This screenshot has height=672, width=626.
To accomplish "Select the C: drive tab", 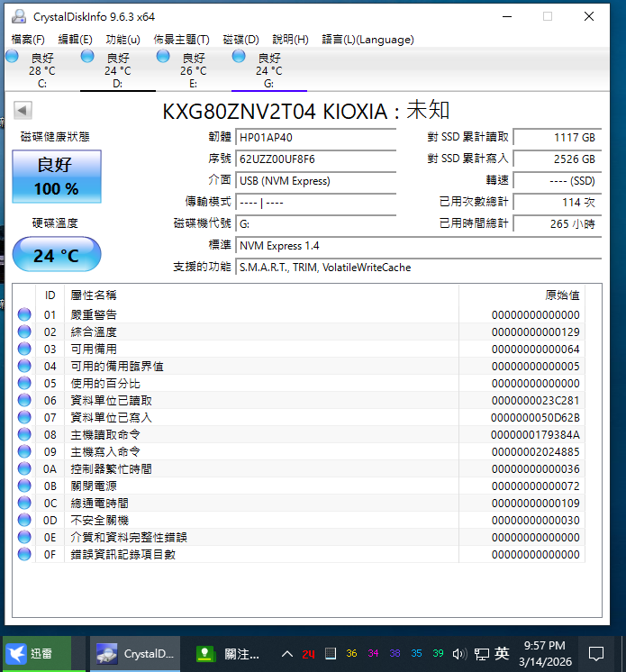I will [x=42, y=69].
